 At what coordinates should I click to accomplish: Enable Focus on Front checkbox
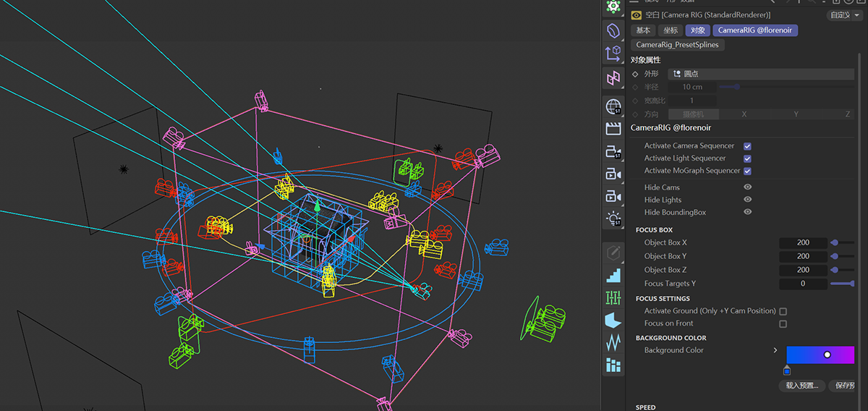783,323
